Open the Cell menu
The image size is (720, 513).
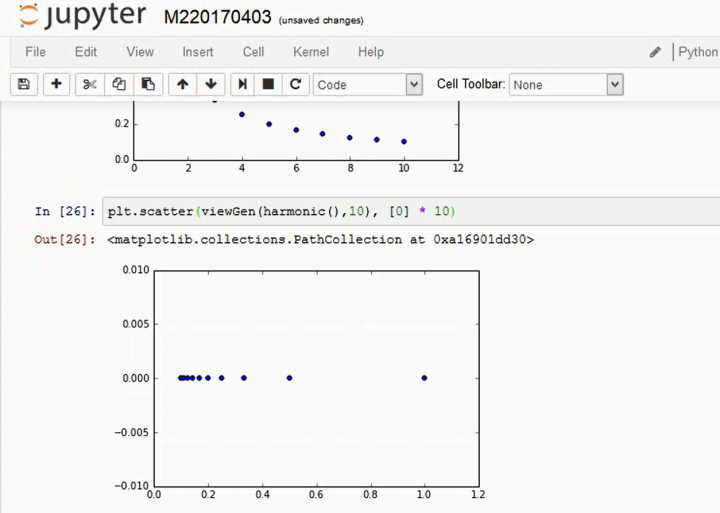tap(253, 52)
